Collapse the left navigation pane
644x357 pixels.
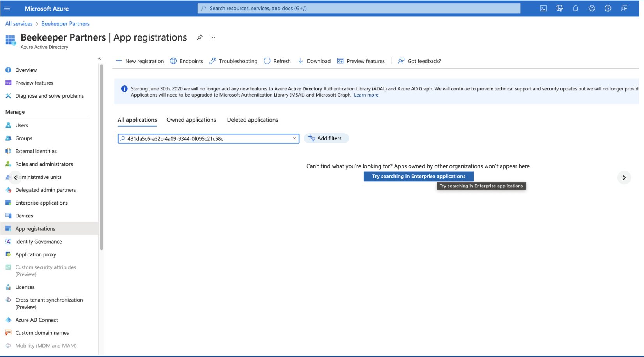click(x=99, y=58)
